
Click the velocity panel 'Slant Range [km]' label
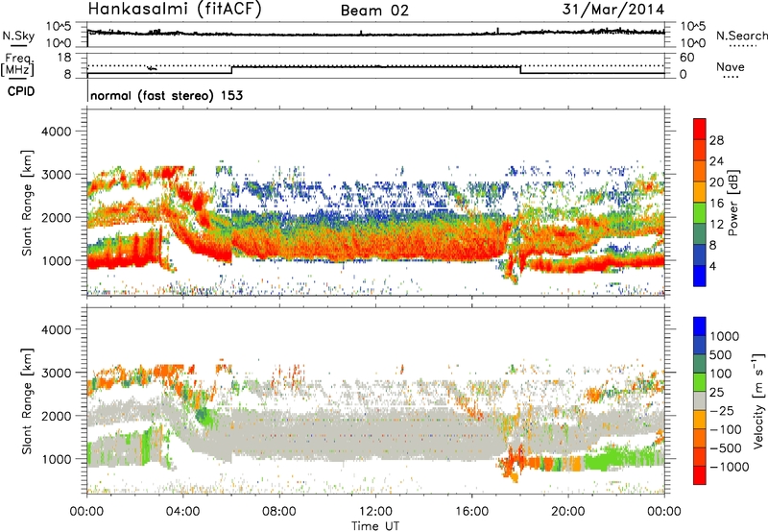(27, 400)
